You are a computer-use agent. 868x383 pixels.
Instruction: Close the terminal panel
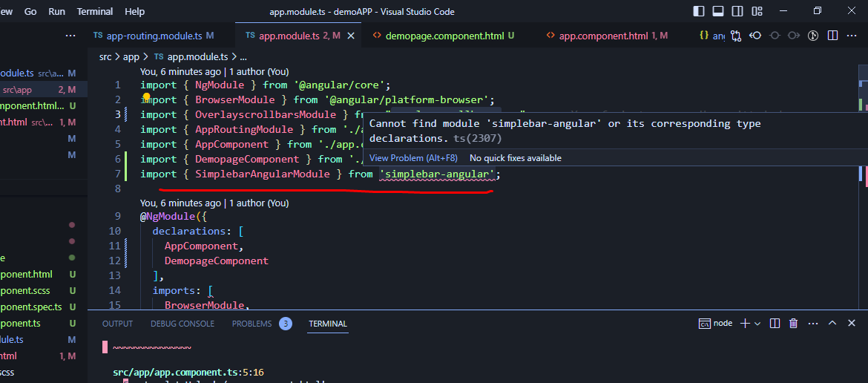point(852,323)
